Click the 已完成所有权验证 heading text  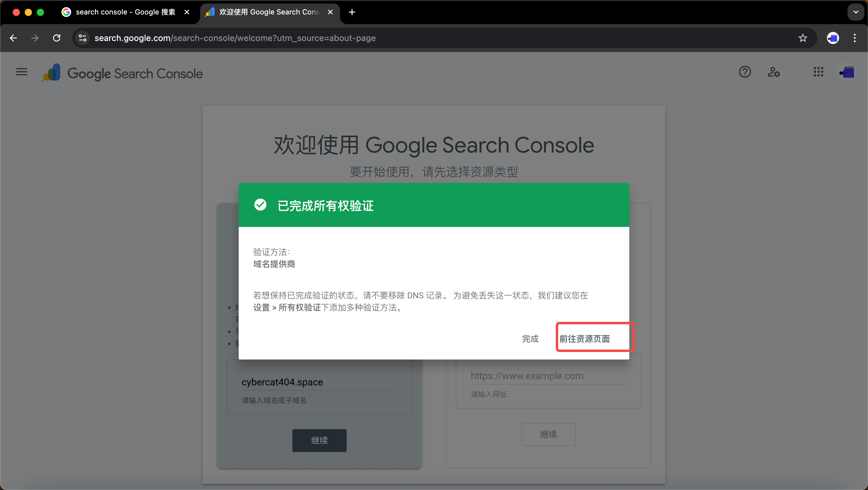325,206
